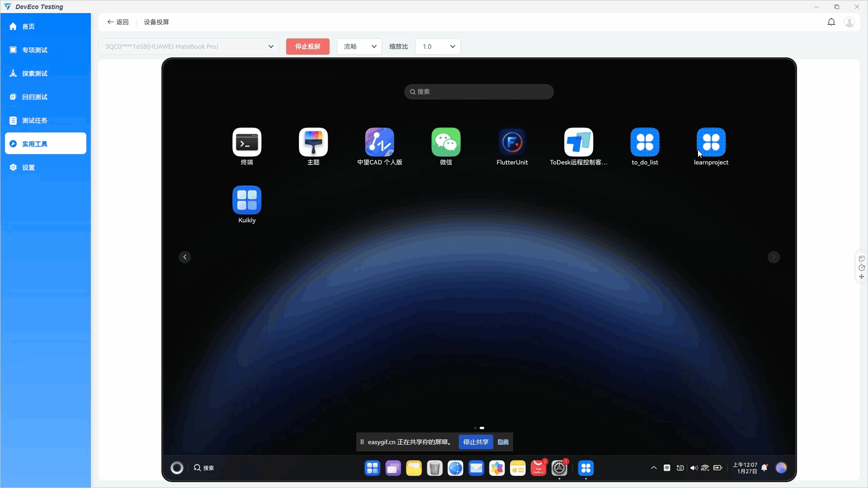Open 测试任务 in the sidebar

click(46, 121)
